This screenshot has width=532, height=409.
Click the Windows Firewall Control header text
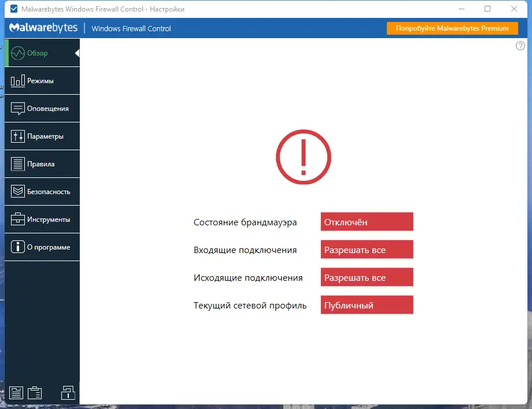(x=131, y=28)
